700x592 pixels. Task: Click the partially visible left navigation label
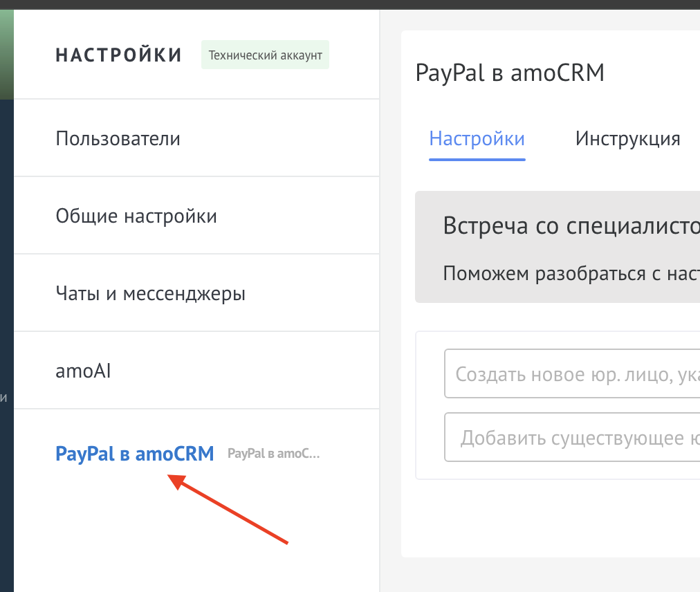pos(4,398)
